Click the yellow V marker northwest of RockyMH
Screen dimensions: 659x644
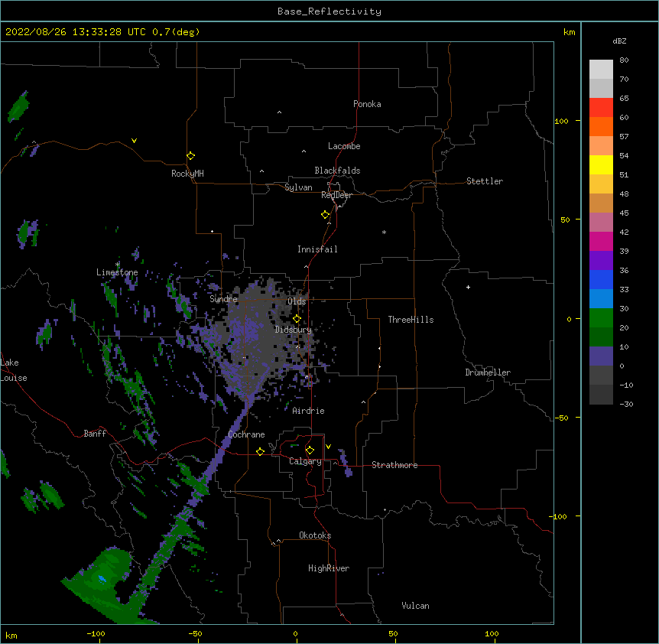click(x=134, y=141)
